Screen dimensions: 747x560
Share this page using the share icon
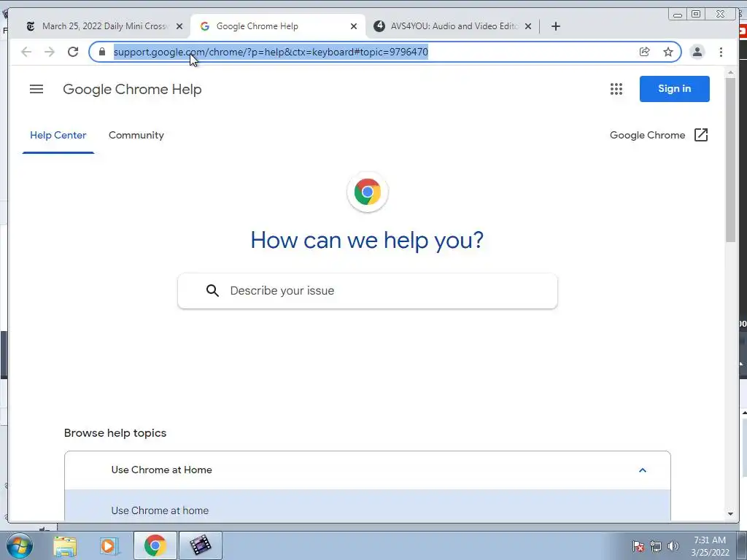(645, 52)
